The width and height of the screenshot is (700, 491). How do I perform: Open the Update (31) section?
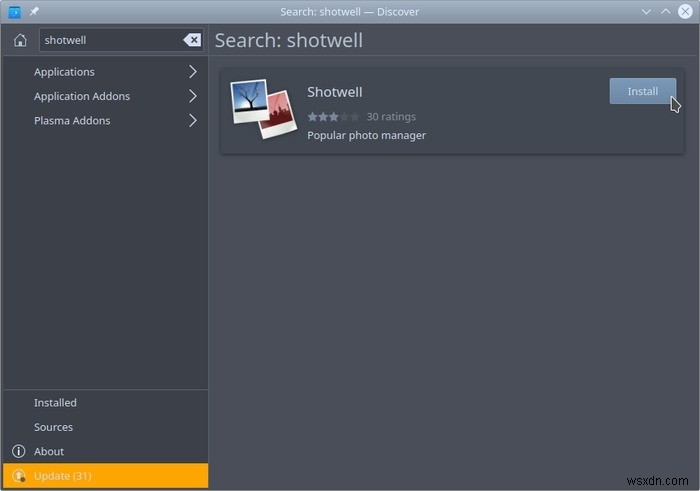(105, 476)
